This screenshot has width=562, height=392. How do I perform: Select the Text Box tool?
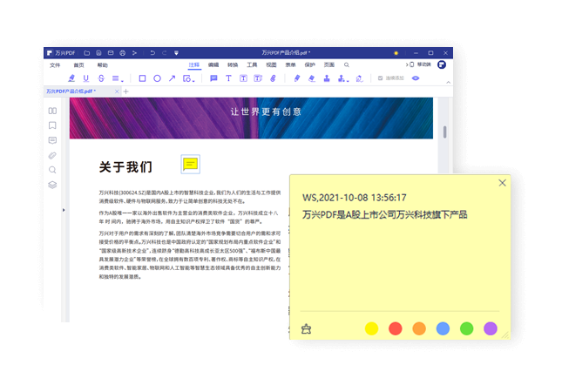(243, 78)
